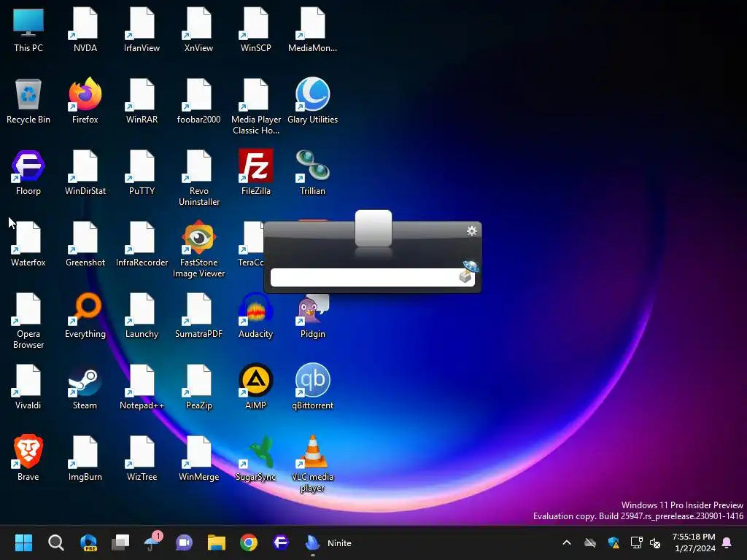The height and width of the screenshot is (560, 747).
Task: Select the Firefox desktop icon
Action: 85,101
